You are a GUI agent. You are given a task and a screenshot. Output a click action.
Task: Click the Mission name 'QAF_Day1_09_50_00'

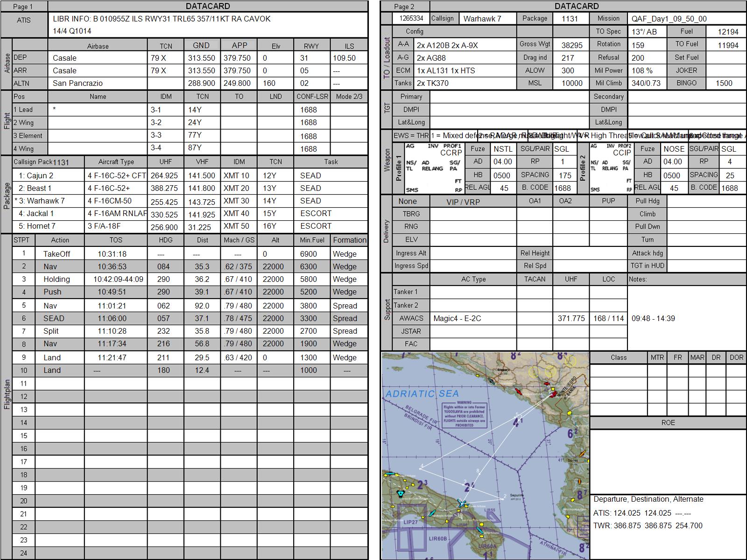[669, 19]
